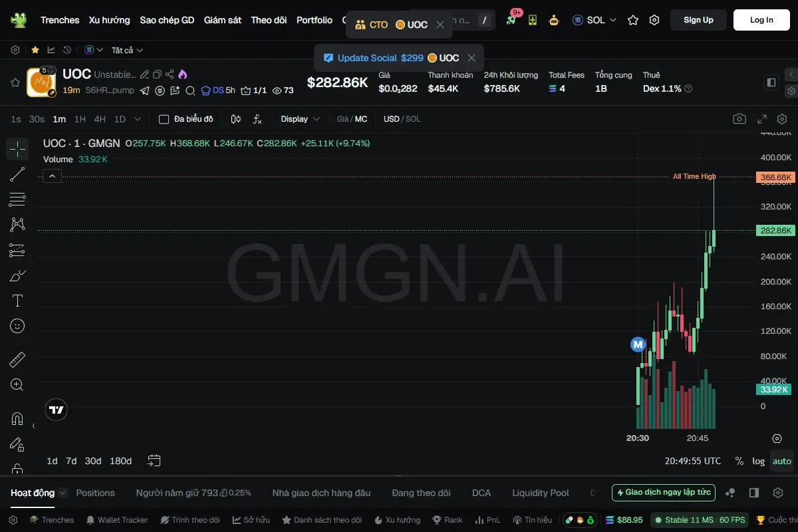798x532 pixels.
Task: Click the GMGN frog logo
Action: pos(18,20)
